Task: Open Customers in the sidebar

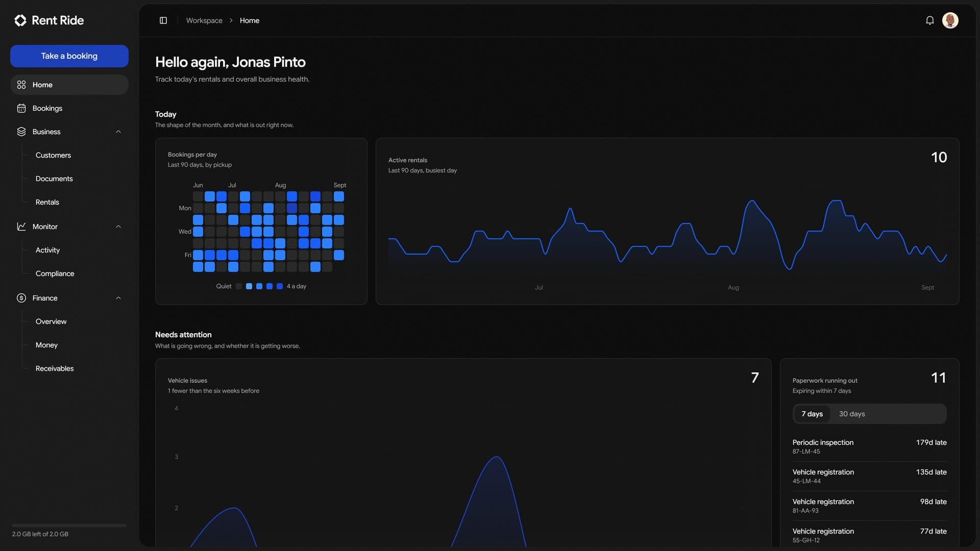Action: click(53, 155)
